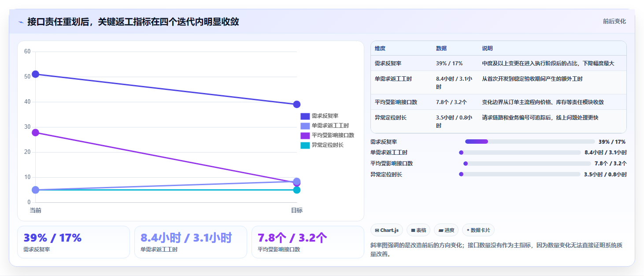Click table value 7.8个 / 3.2个
Image resolution: width=644 pixels, height=276 pixels.
452,102
